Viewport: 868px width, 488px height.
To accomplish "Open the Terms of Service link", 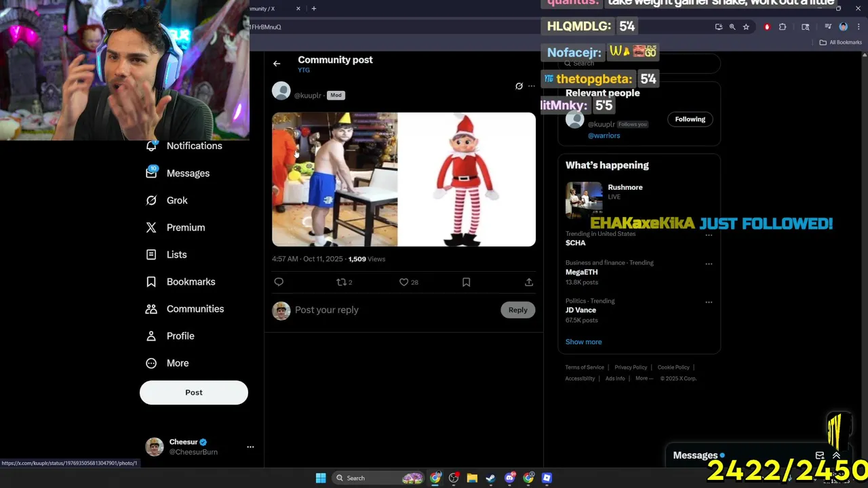I will 585,367.
